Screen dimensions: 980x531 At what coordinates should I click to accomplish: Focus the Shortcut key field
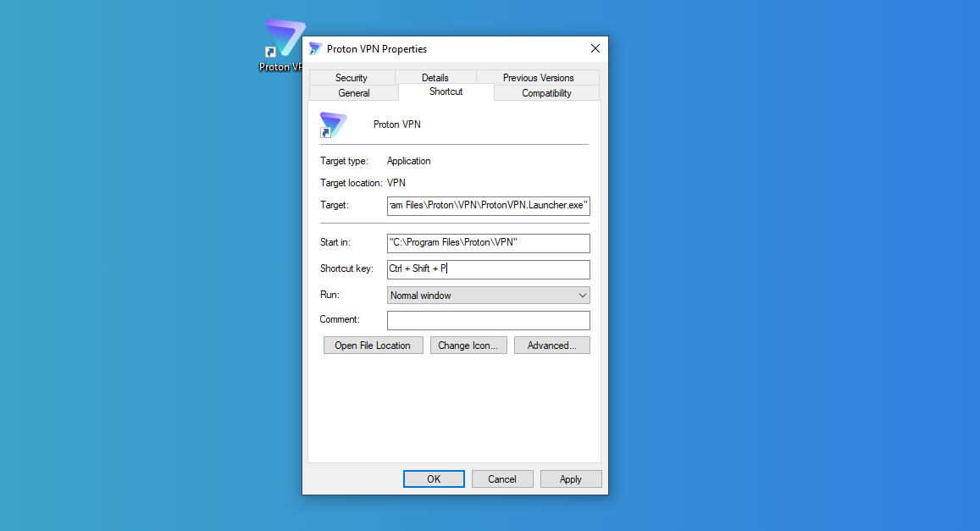[488, 269]
